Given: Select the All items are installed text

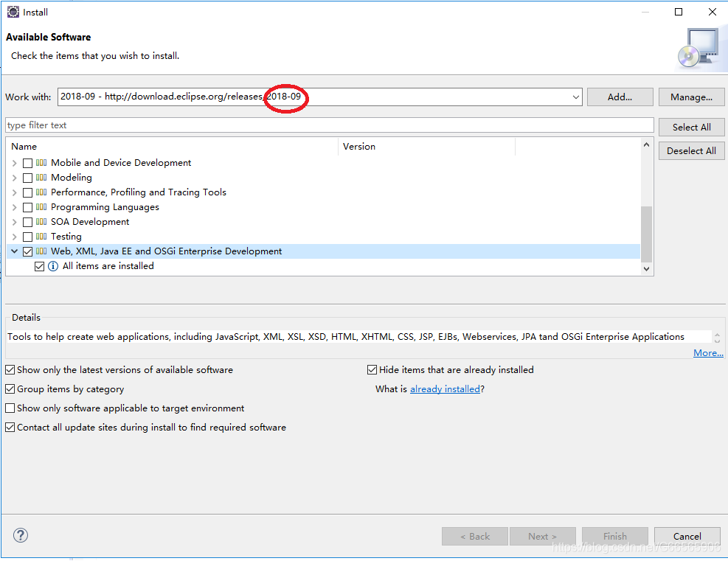Looking at the screenshot, I should [x=108, y=266].
